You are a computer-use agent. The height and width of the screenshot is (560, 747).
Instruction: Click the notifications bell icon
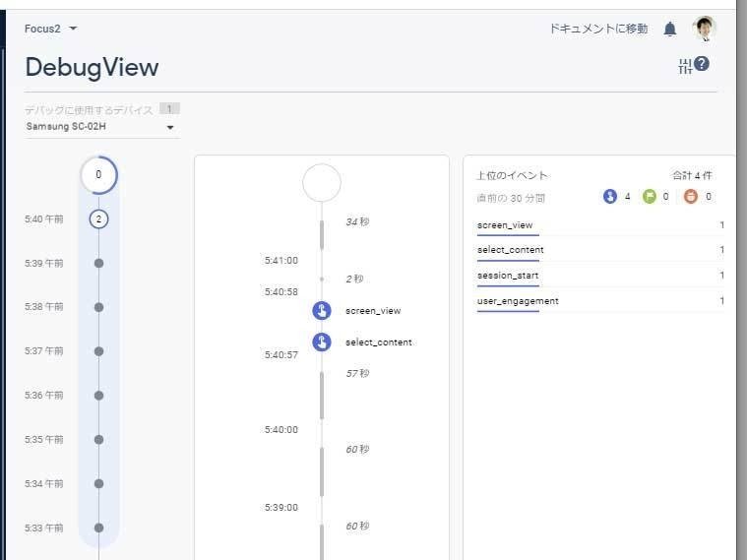(x=670, y=30)
